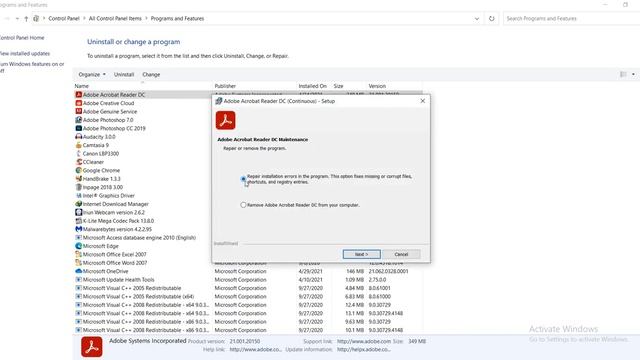Click the change view icon in toolbar
Viewport: 640px width, 360px height.
(623, 74)
